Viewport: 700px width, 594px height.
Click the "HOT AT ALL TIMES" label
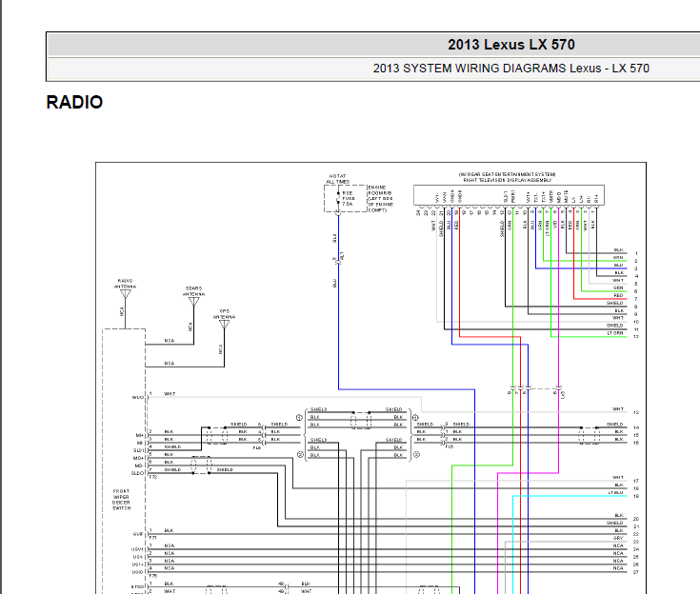click(337, 179)
